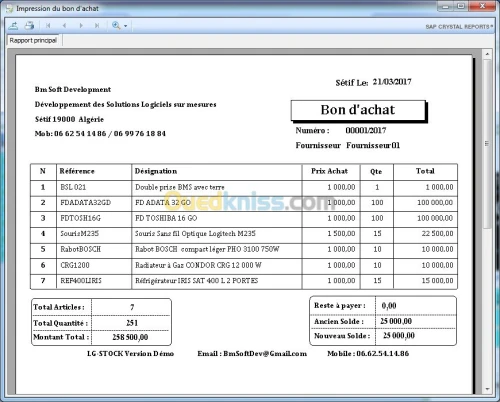Click the price '1 500,00' cell
This screenshot has height=402, width=500.
341,234
